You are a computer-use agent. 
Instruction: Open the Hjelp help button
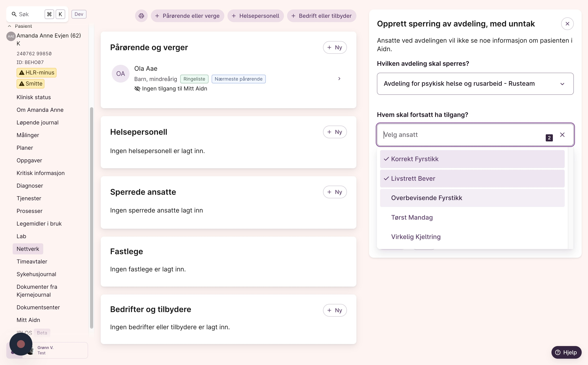566,352
